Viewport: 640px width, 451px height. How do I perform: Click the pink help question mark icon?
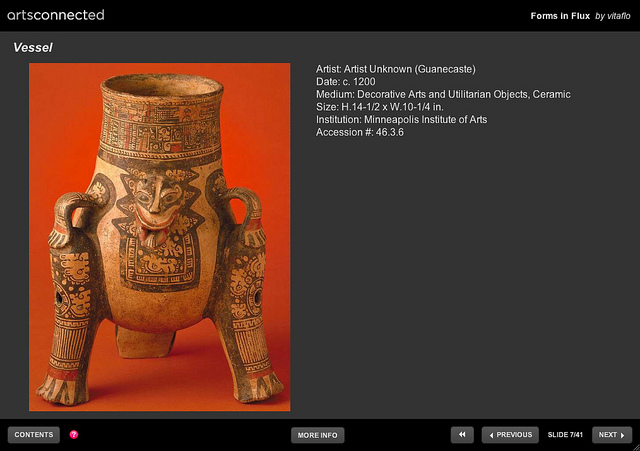click(x=74, y=434)
